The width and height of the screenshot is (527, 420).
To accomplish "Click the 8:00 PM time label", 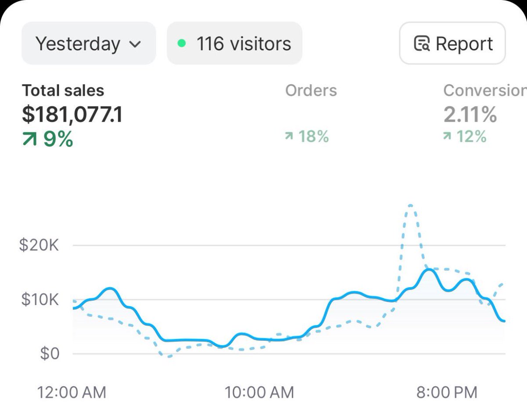I will tap(447, 392).
